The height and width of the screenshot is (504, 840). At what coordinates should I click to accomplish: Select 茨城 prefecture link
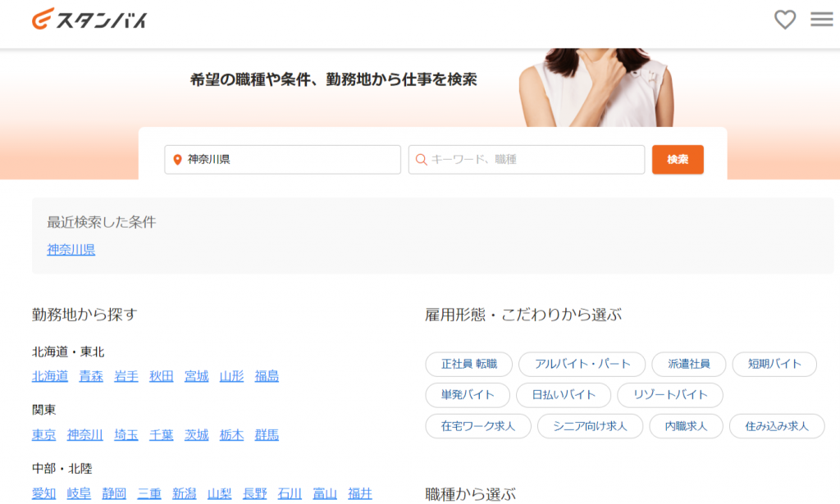click(x=197, y=435)
